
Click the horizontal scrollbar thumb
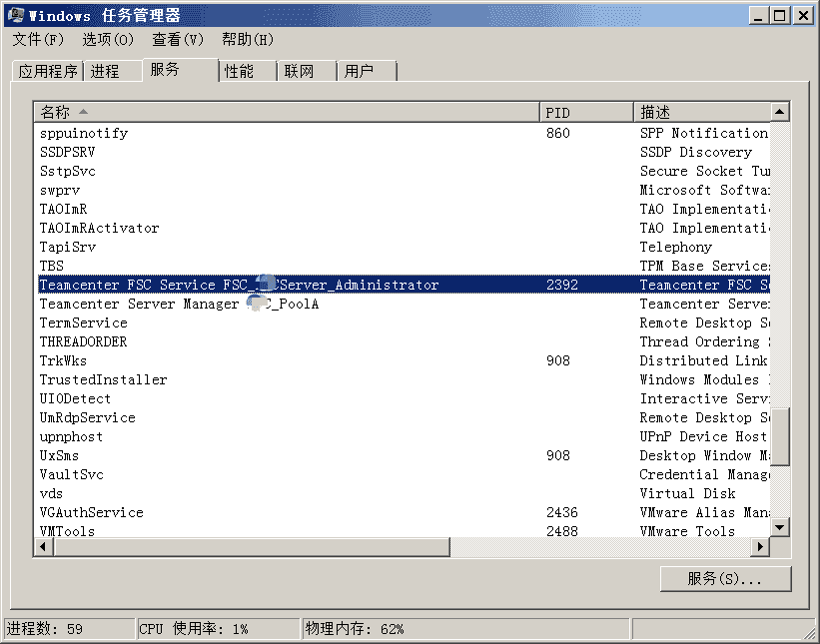tap(251, 547)
